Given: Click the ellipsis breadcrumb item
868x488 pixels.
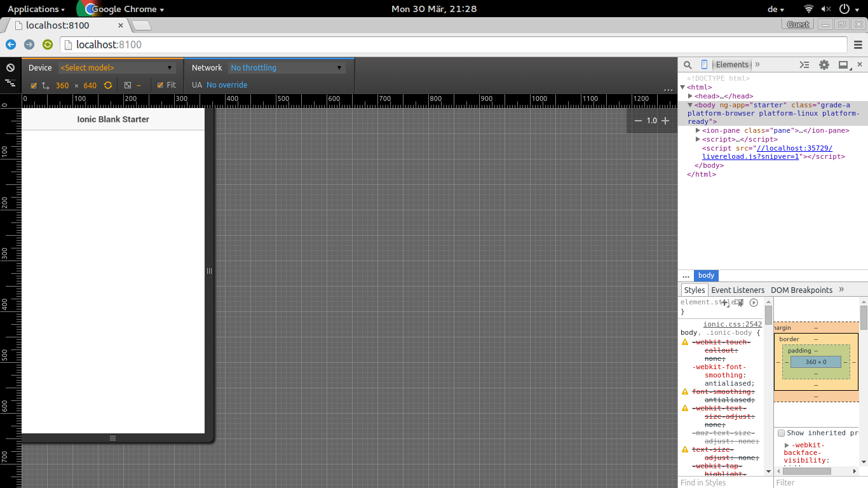Looking at the screenshot, I should (686, 276).
